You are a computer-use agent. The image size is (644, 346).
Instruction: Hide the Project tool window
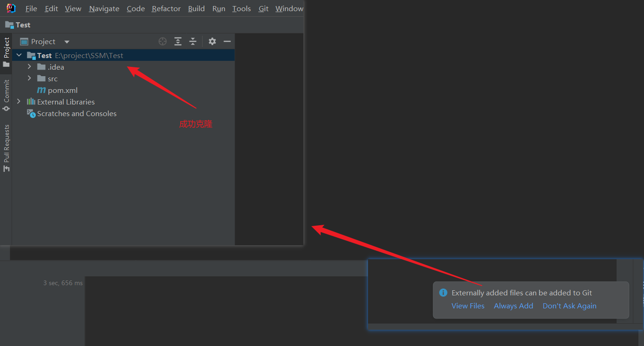point(227,41)
